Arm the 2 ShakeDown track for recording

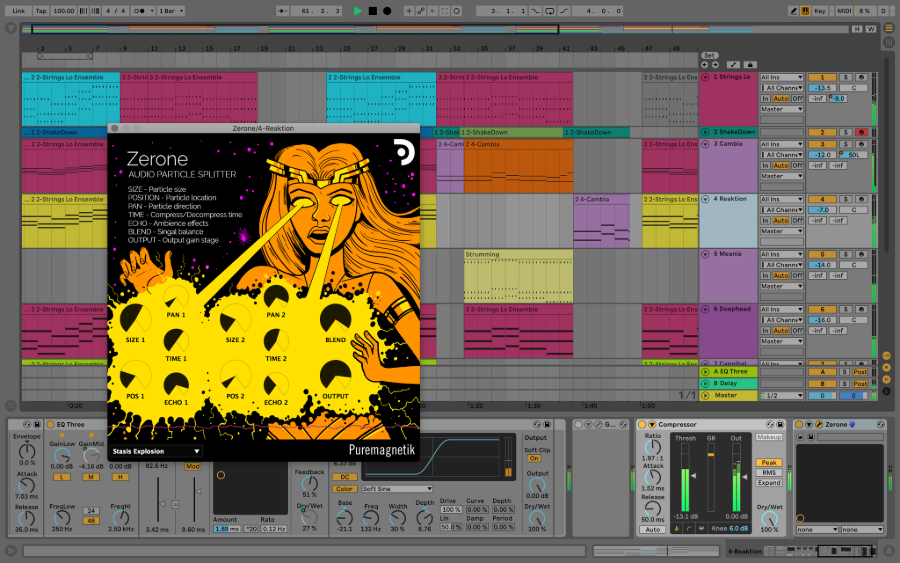tap(860, 132)
